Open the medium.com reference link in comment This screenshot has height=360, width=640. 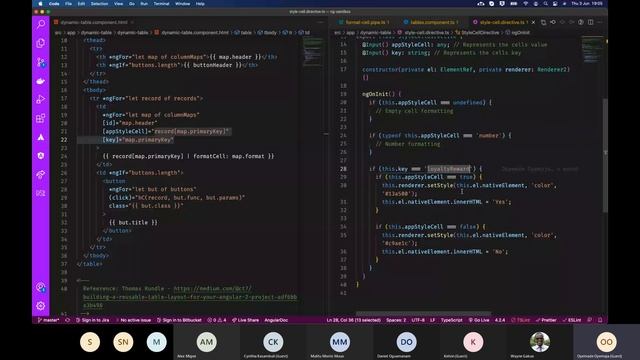[190, 297]
